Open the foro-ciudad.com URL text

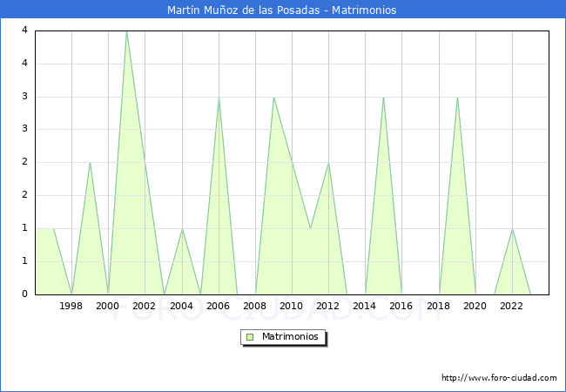pyautogui.click(x=499, y=378)
